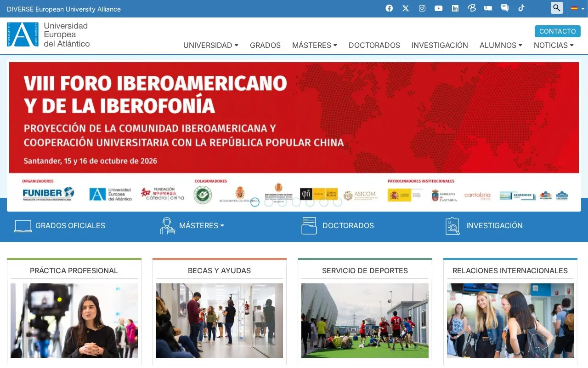Select the second carousel indicator dot
588x368 pixels.
pos(269,202)
